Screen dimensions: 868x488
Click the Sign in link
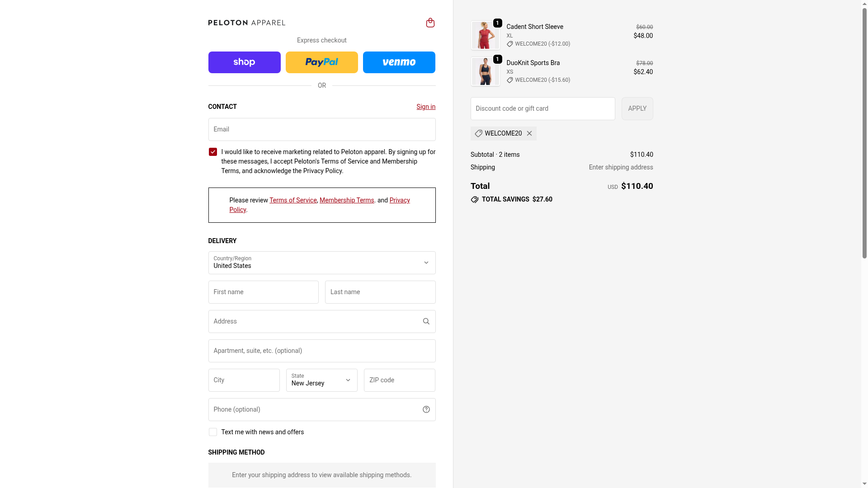click(x=425, y=107)
